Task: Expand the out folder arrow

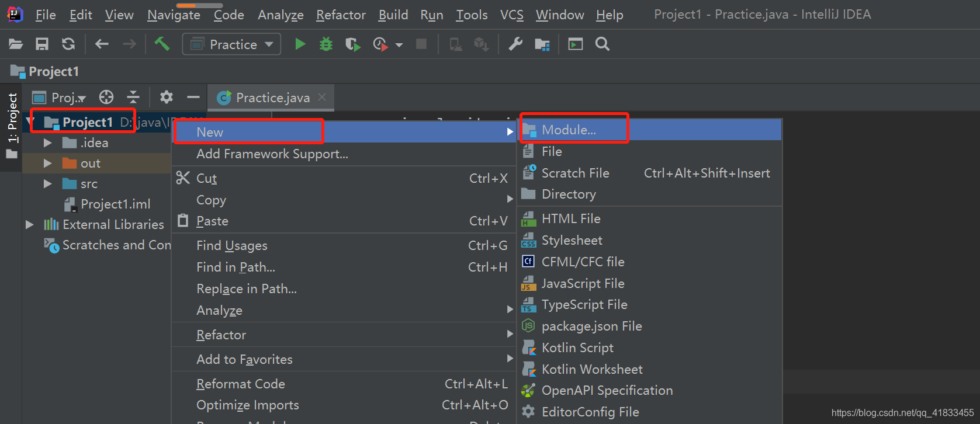Action: coord(48,163)
